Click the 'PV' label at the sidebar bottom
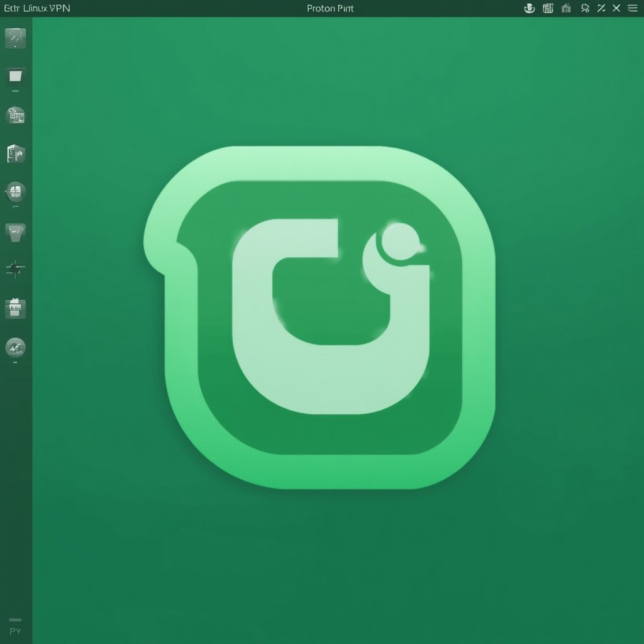 click(x=15, y=631)
